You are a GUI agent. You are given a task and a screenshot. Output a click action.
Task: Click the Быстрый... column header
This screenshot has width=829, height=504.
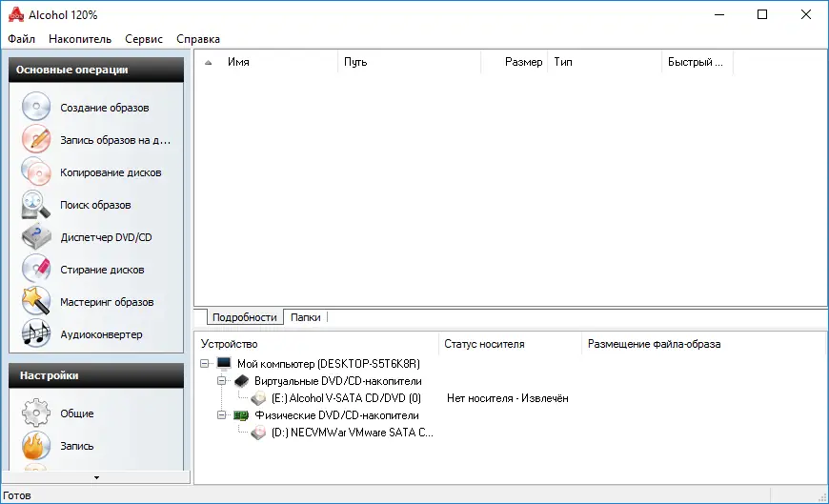click(x=698, y=62)
